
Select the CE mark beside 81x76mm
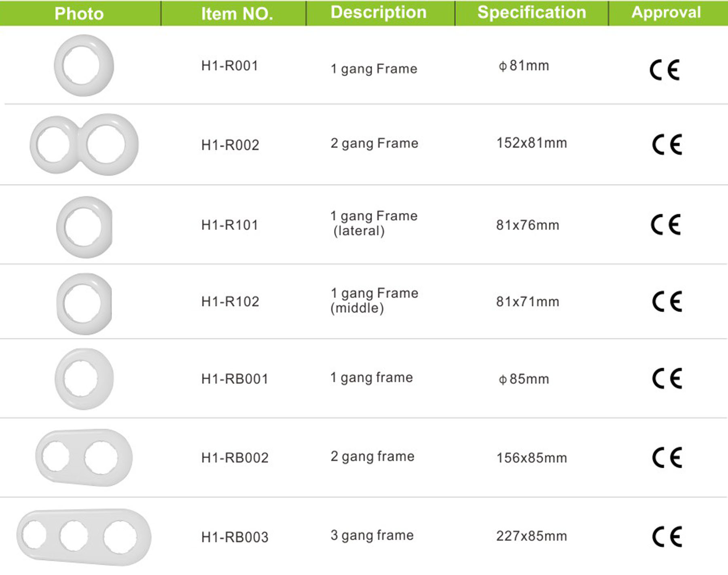[x=666, y=225]
